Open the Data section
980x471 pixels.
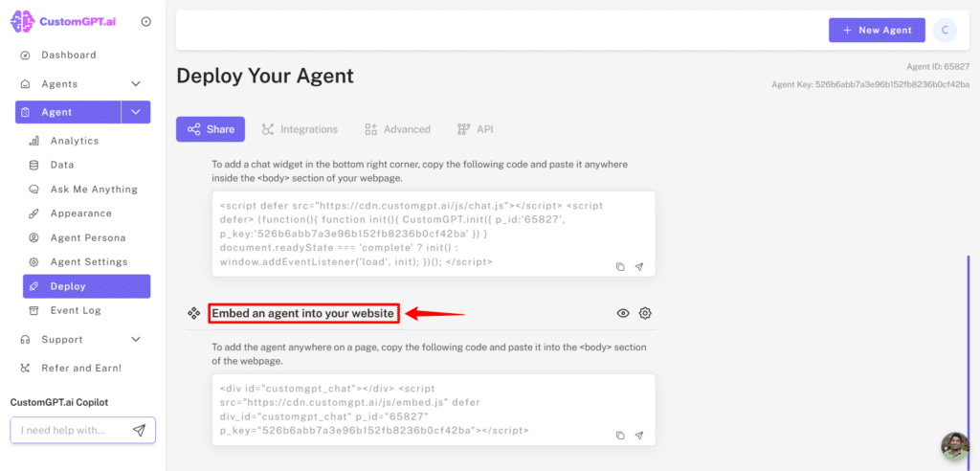click(62, 165)
